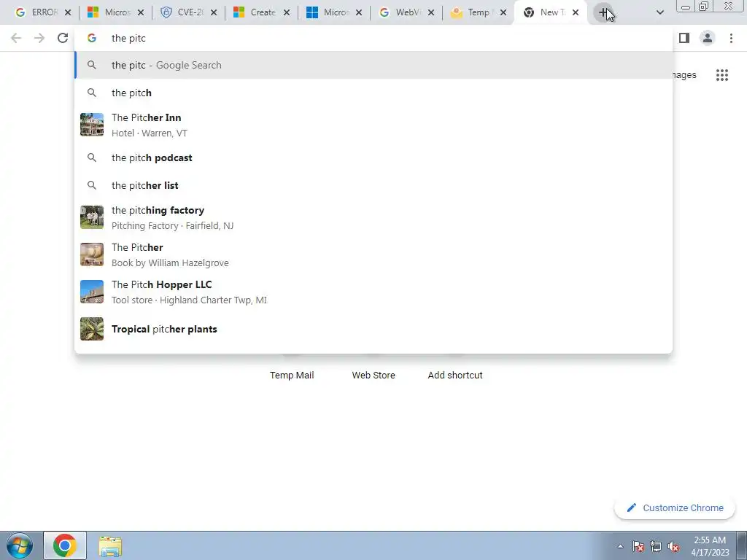This screenshot has width=747, height=560.
Task: Click the browser back arrow
Action: 16,38
